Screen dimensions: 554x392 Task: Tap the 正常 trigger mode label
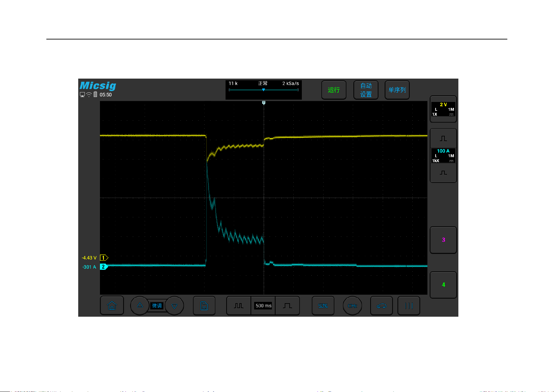tap(263, 84)
